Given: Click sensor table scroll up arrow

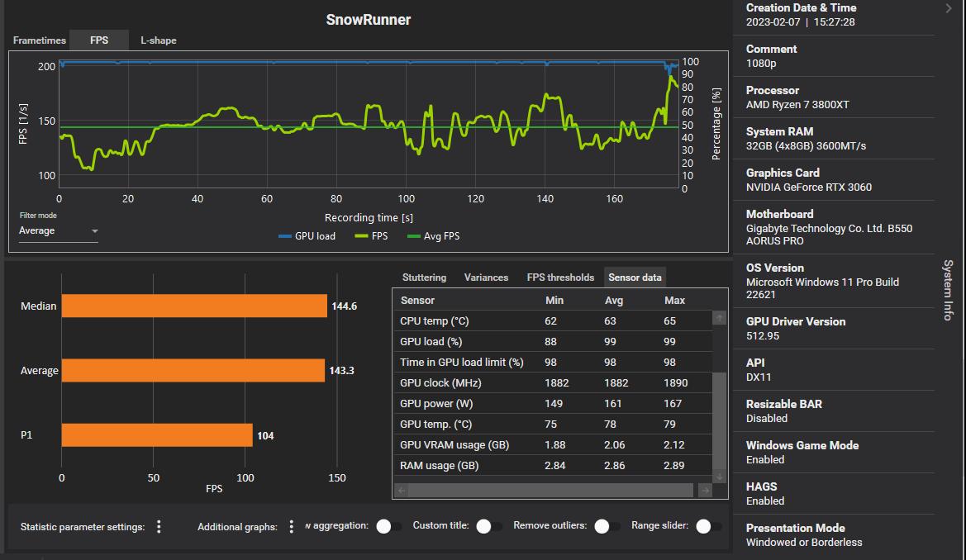Looking at the screenshot, I should click(x=719, y=319).
